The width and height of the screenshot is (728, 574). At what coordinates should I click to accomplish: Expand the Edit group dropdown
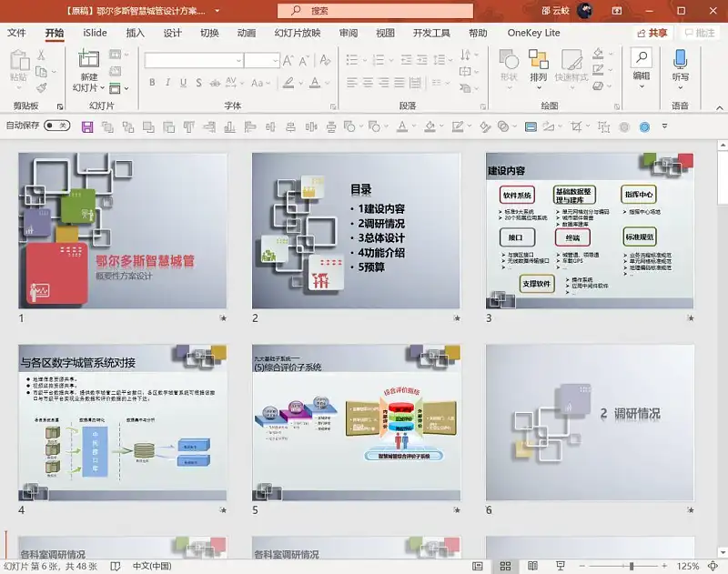tap(642, 86)
